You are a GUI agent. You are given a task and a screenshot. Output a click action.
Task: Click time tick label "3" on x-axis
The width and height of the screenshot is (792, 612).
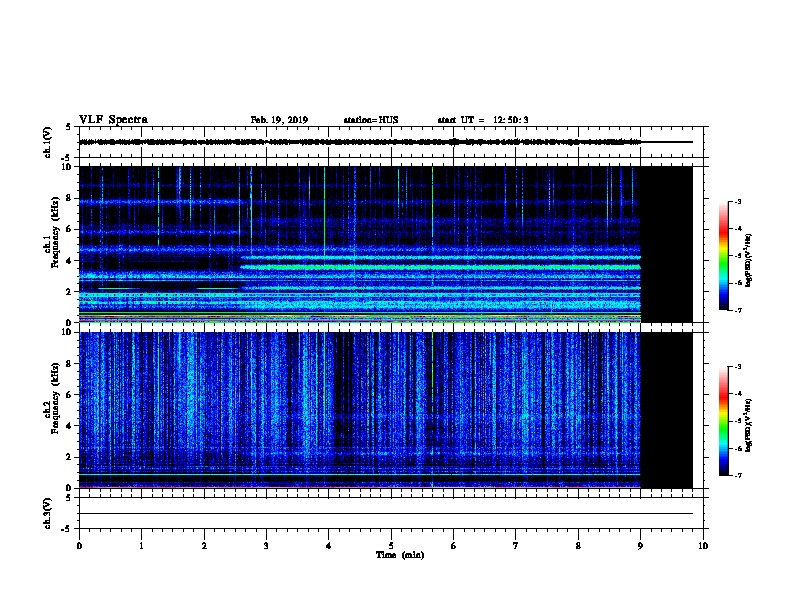tap(266, 545)
